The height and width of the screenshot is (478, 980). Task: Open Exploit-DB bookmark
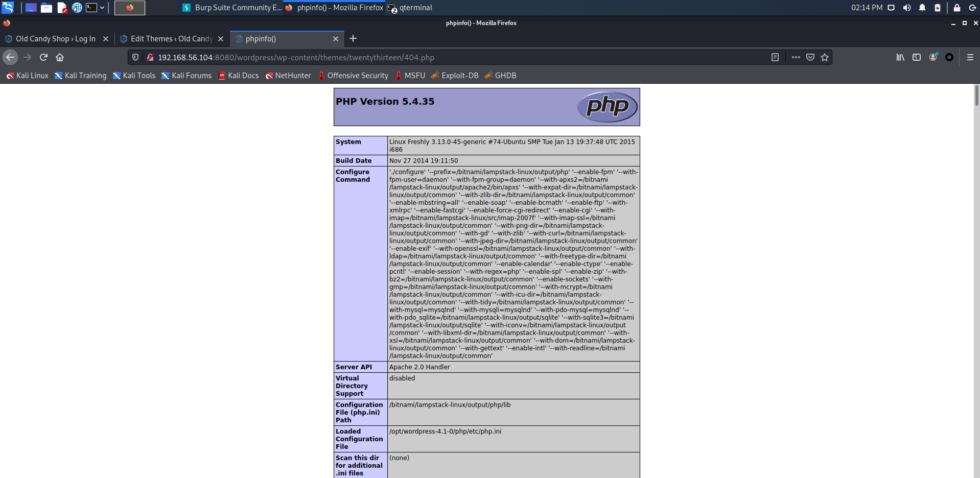pos(455,76)
